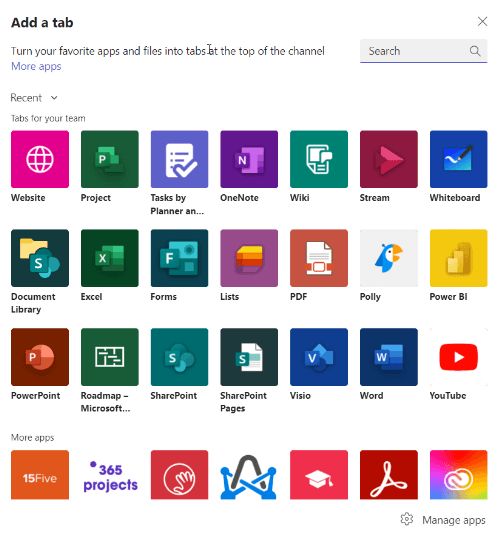Choose the red hand-wave app icon

(x=179, y=475)
